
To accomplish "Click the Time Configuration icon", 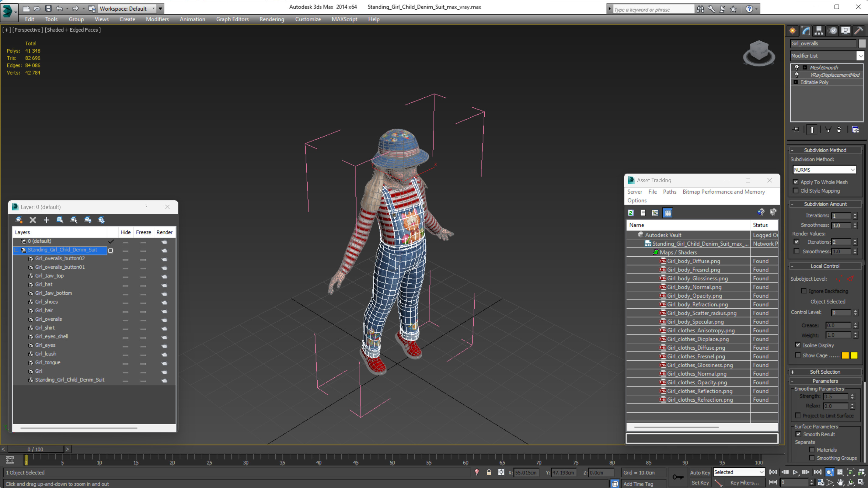I will pyautogui.click(x=821, y=483).
